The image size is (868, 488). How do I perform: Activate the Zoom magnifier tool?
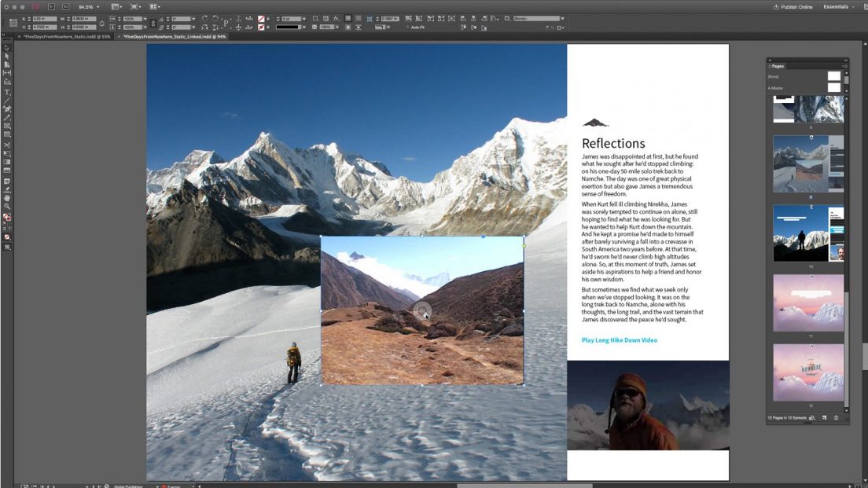[x=7, y=207]
